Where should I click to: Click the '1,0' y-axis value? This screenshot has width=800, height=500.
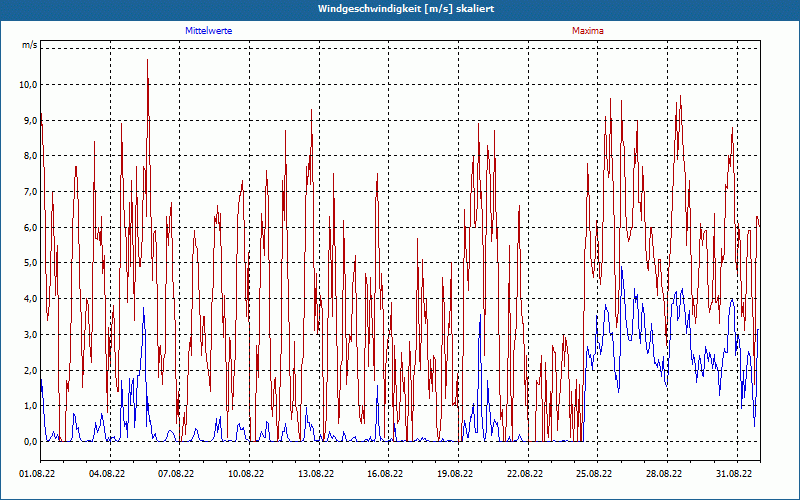tap(30, 406)
